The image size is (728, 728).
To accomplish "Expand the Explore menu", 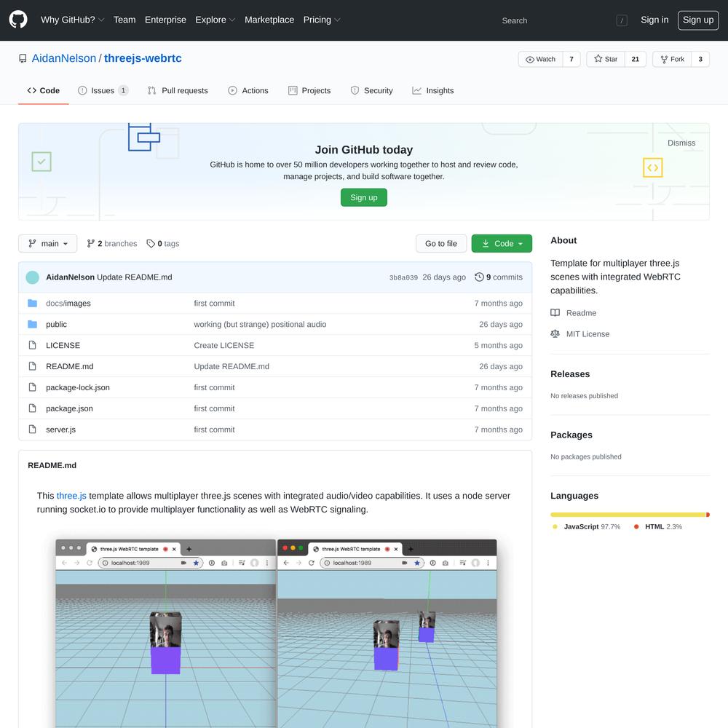I will point(215,20).
